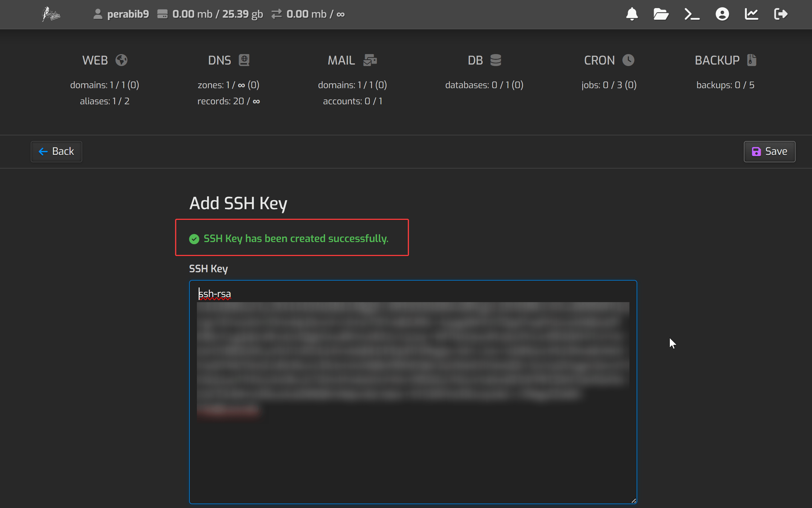The height and width of the screenshot is (508, 812).
Task: Click the panel logo in header
Action: pyautogui.click(x=51, y=14)
